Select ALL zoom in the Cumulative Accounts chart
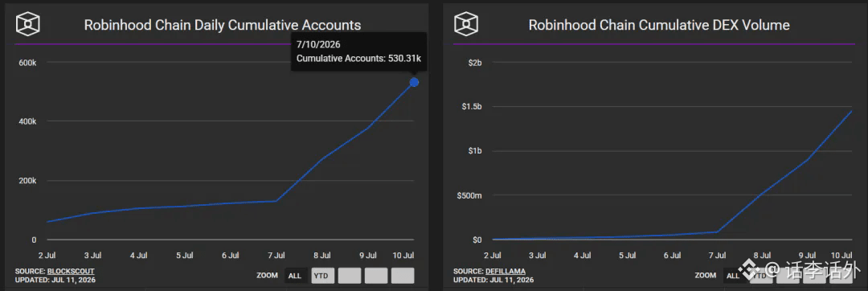The width and height of the screenshot is (868, 291). 295,276
